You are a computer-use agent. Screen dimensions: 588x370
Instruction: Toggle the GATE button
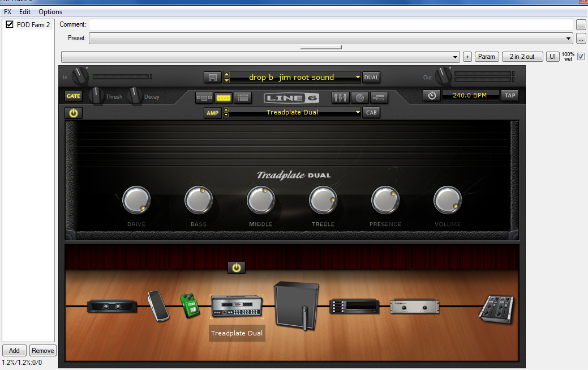[73, 96]
